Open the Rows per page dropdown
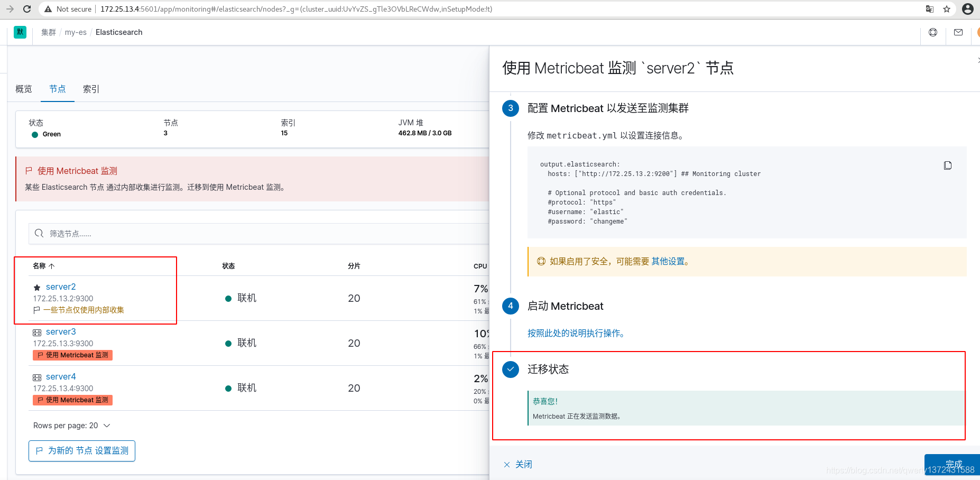The height and width of the screenshot is (480, 980). point(72,426)
